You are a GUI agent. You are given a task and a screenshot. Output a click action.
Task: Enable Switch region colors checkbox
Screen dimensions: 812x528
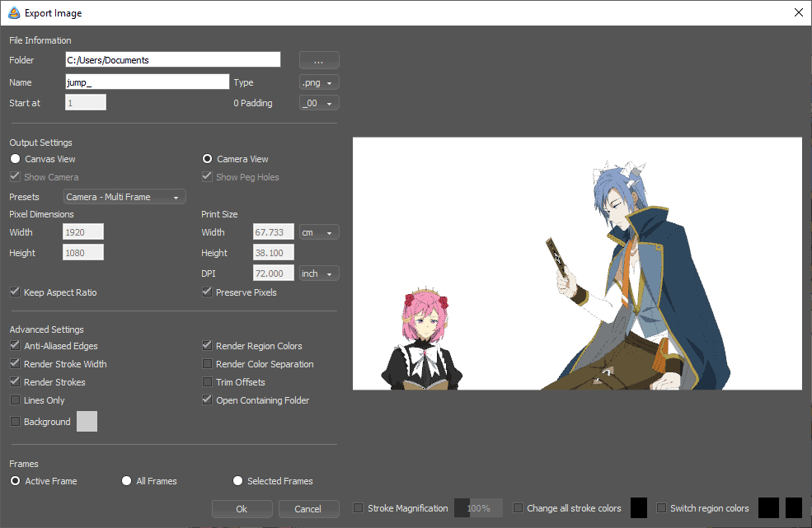tap(661, 507)
